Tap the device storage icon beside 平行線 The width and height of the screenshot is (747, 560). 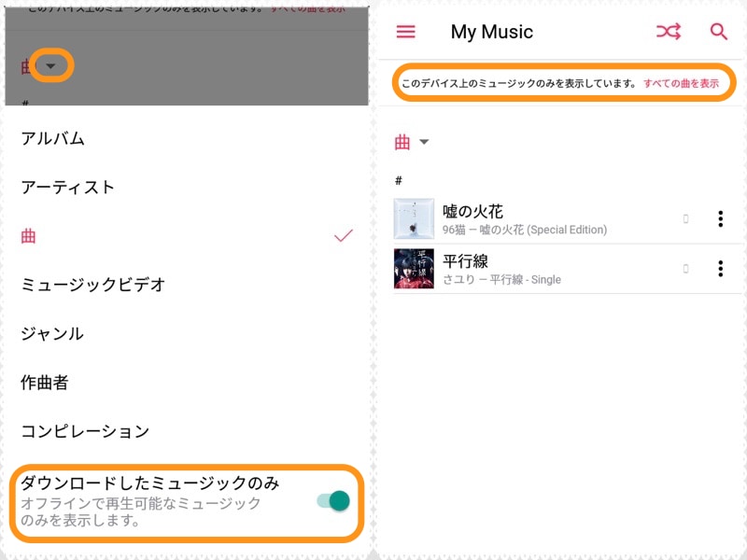[x=687, y=269]
